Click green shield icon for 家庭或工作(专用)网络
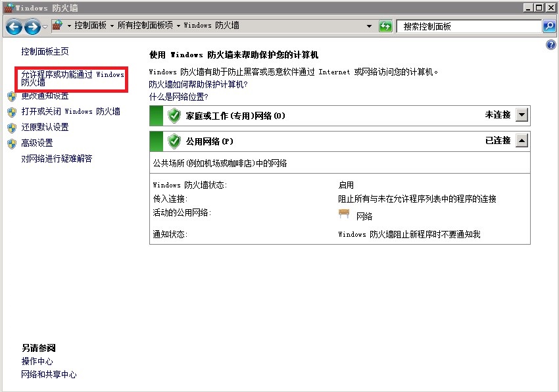Viewport: 559px width, 392px height. (x=174, y=116)
